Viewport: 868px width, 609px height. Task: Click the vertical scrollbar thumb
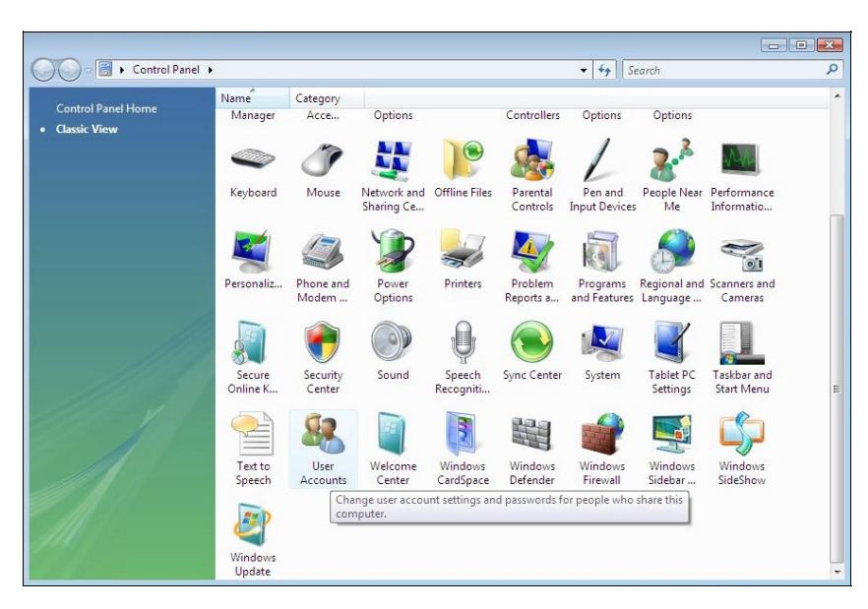tap(837, 389)
